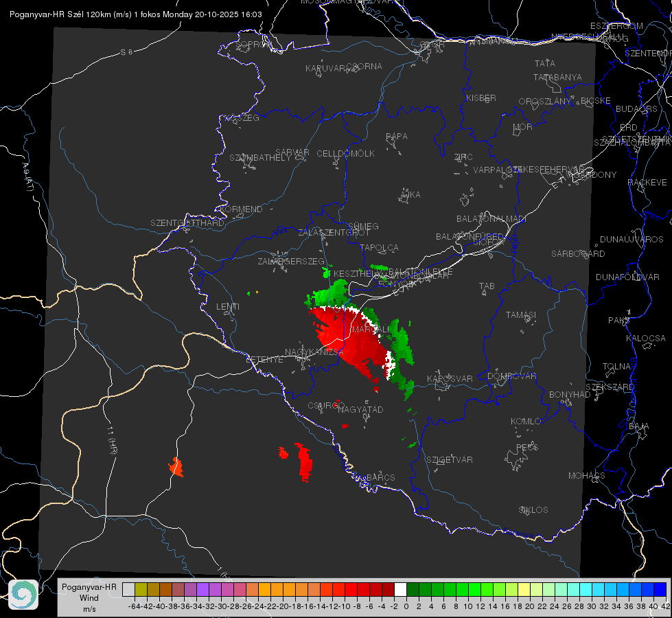Click the white zero-velocity swatch in the legend
The width and height of the screenshot is (672, 618).
tap(400, 589)
